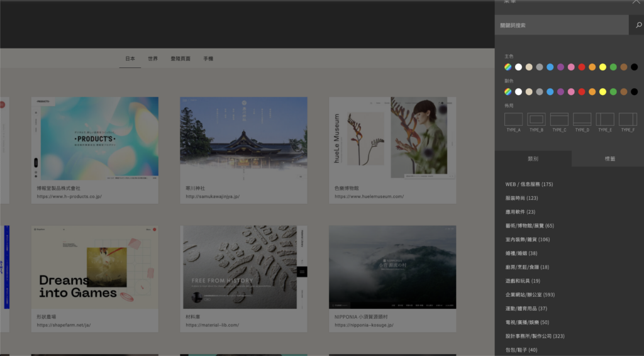The image size is (644, 356).
Task: Select layout TYPE_A icon
Action: [x=513, y=119]
